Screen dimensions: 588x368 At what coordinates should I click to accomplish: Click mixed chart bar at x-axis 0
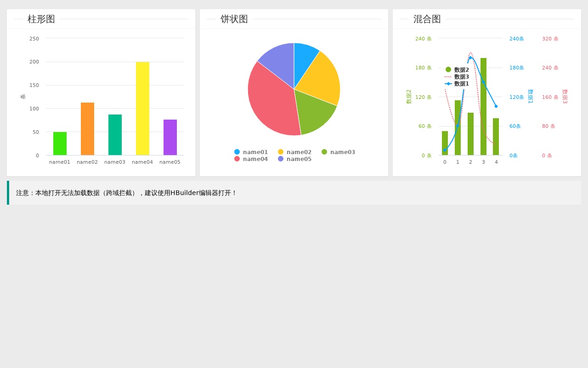click(x=445, y=143)
